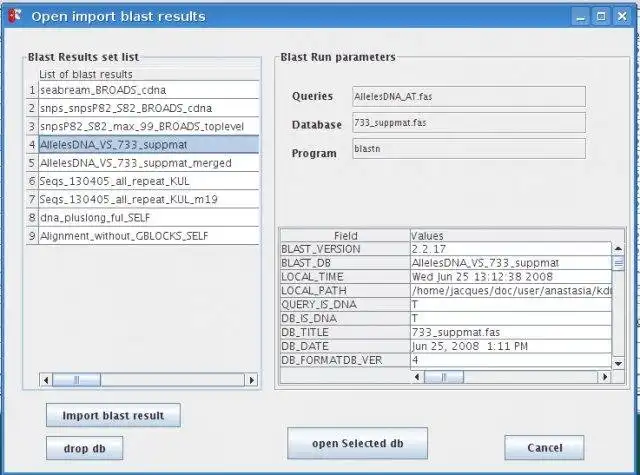
Task: Click List of blast results column header
Action: pyautogui.click(x=149, y=74)
